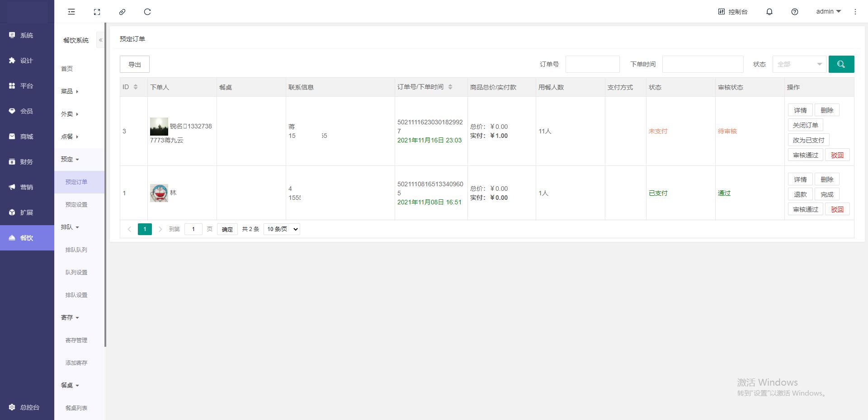The height and width of the screenshot is (420, 868).
Task: Open the 状态 filter dropdown
Action: (799, 64)
